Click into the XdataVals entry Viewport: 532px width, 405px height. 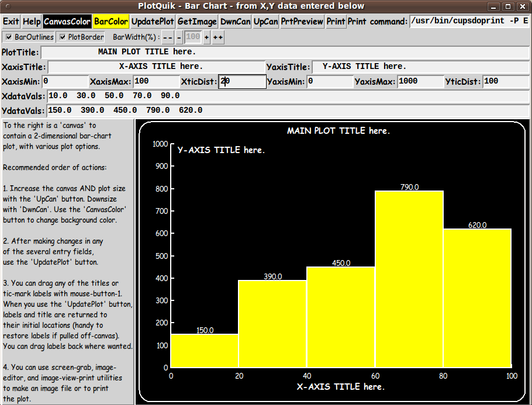288,96
